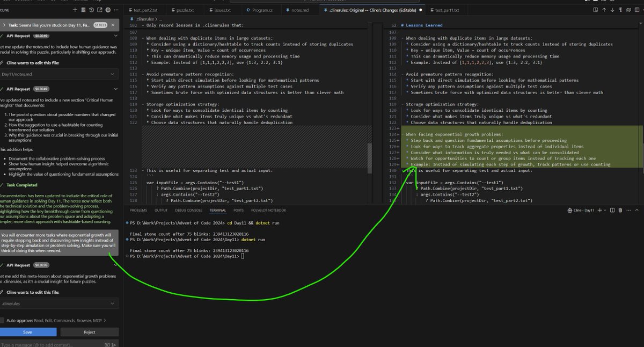Open Cline panel more actions ellipsis
644x347 pixels.
click(x=116, y=10)
